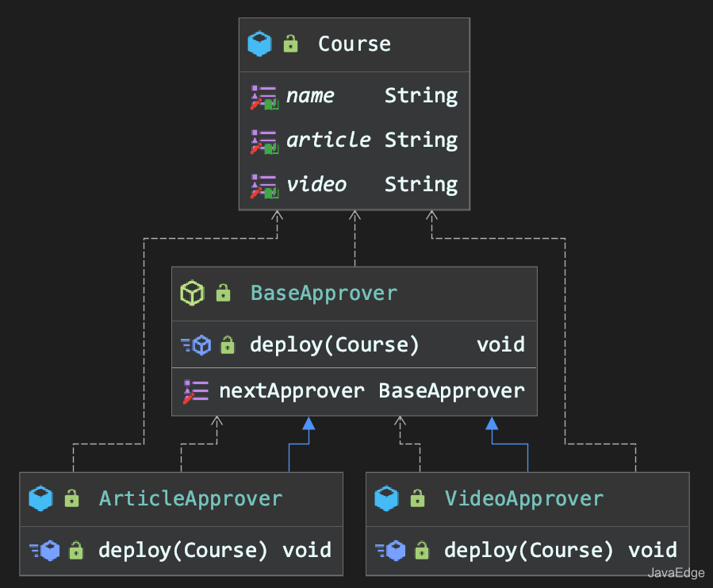Viewport: 713px width, 588px height.
Task: Click deploy(Course) method text in BaseApprover
Action: click(x=334, y=344)
